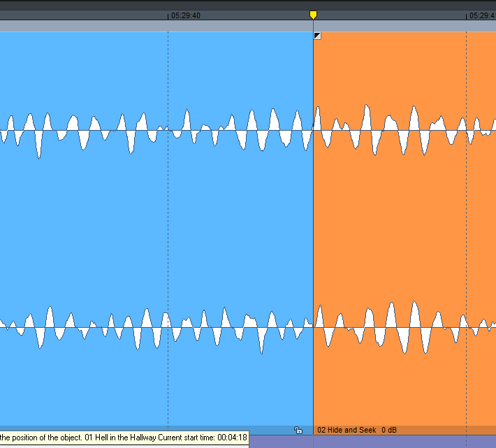Click the purple strip beneath the clips
The width and height of the screenshot is (496, 448).
coord(370,442)
